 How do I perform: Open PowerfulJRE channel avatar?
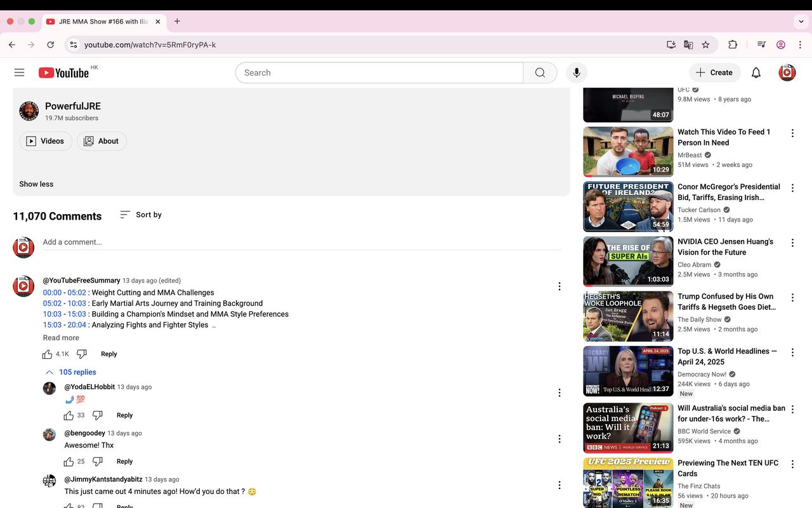pos(29,111)
